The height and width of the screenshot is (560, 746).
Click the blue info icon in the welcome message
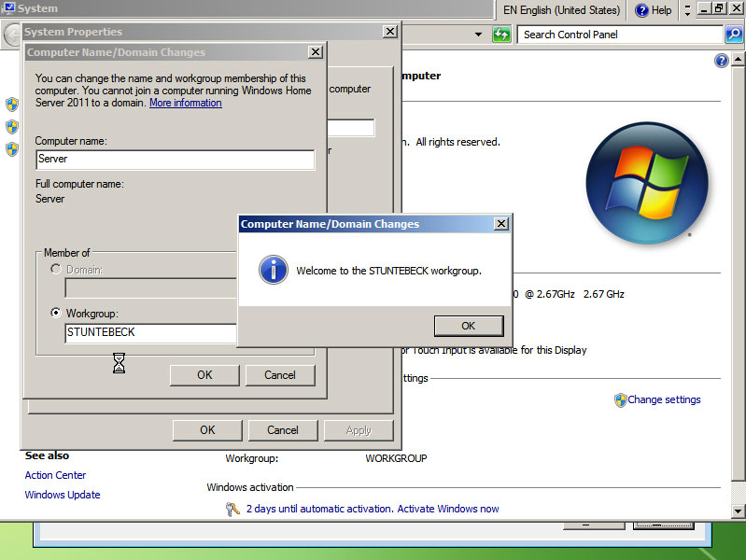click(273, 270)
